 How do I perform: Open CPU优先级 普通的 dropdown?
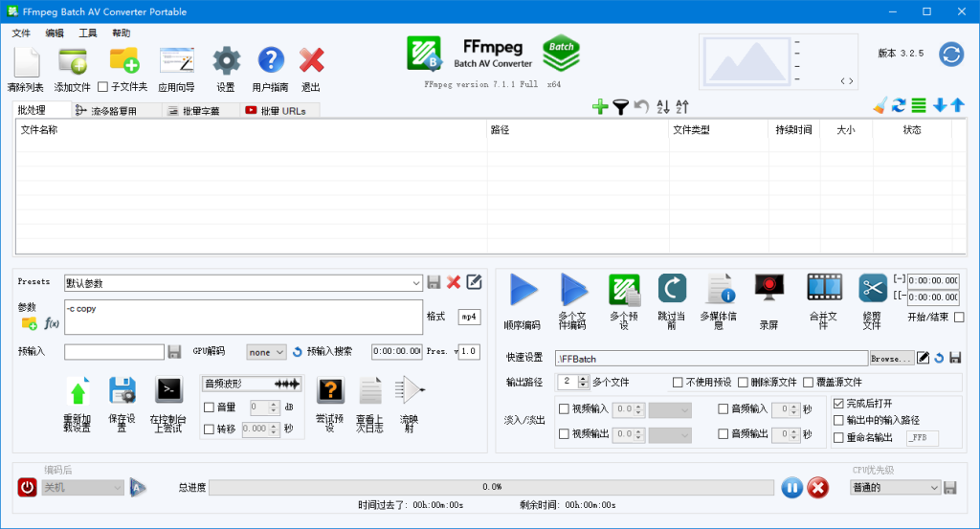[895, 487]
